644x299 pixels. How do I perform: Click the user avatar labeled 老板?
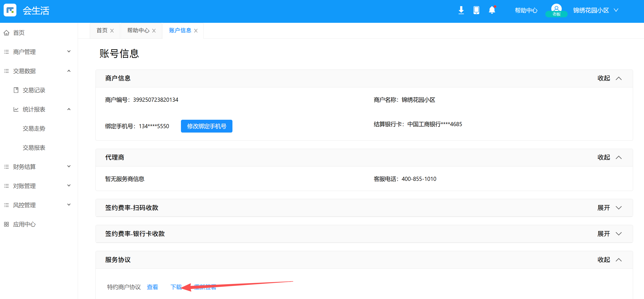coord(556,10)
